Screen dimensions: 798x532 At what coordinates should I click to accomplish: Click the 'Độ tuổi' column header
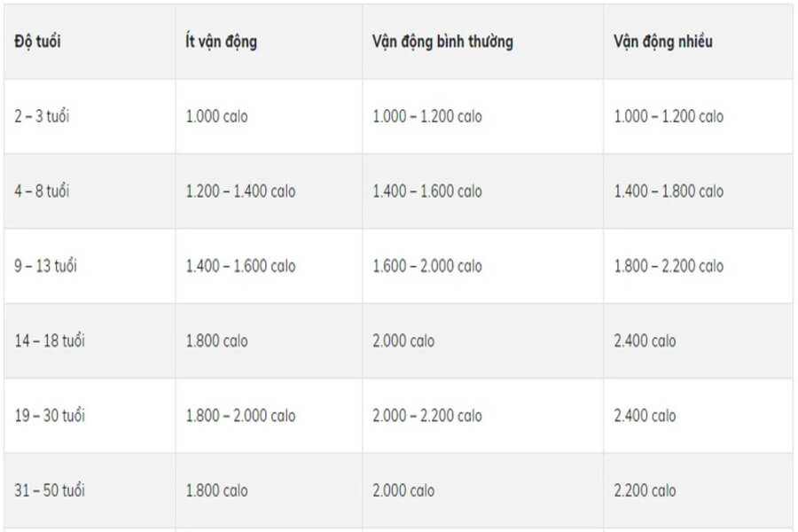point(37,42)
